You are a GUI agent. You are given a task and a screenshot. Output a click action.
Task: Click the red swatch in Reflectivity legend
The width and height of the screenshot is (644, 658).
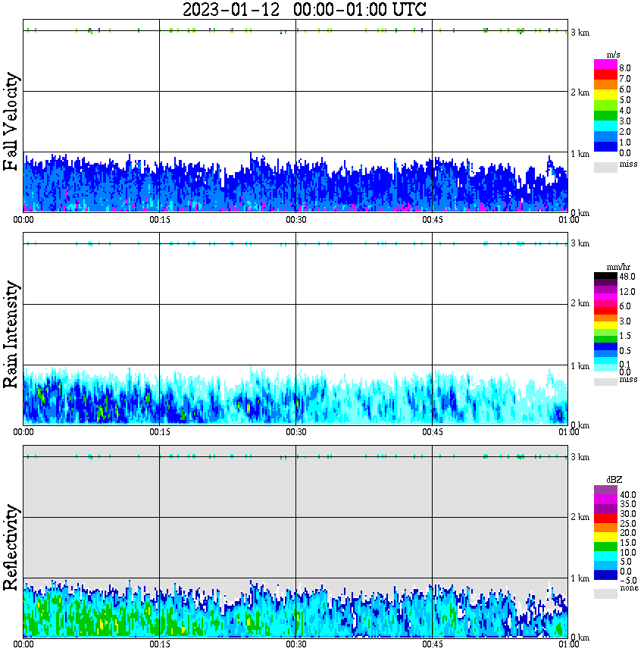[605, 518]
